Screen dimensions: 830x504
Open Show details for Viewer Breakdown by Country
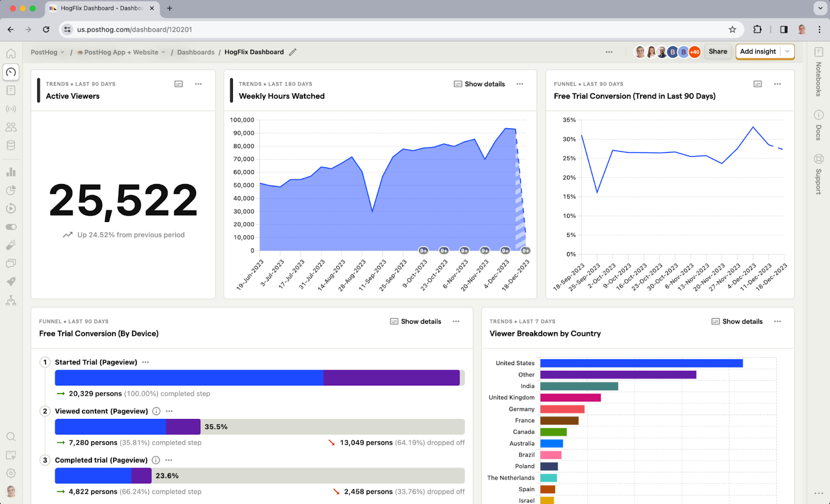(737, 321)
